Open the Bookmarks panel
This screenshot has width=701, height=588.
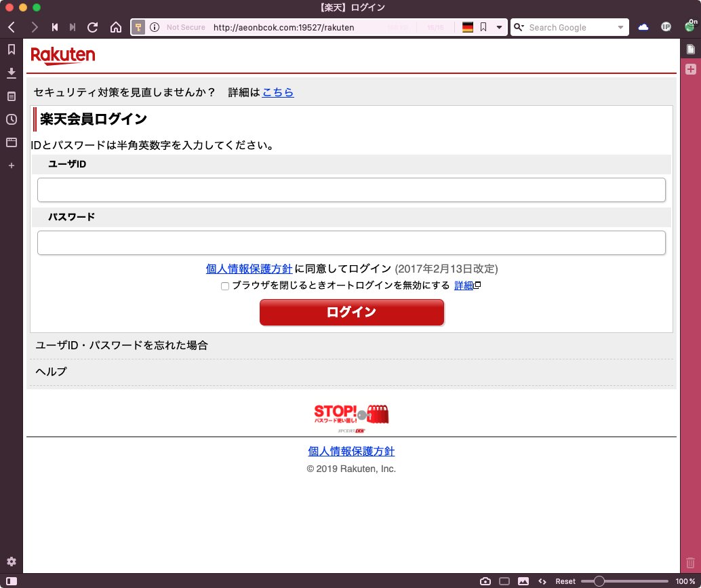[12, 50]
